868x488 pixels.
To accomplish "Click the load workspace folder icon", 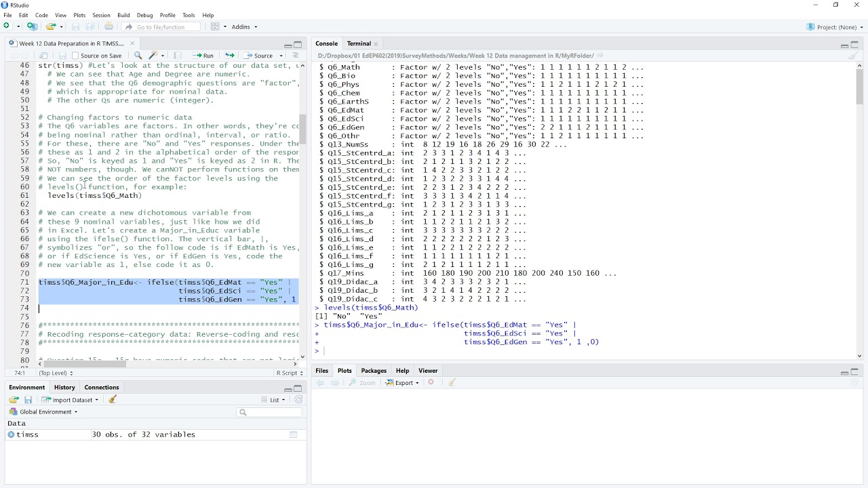I will tap(14, 400).
